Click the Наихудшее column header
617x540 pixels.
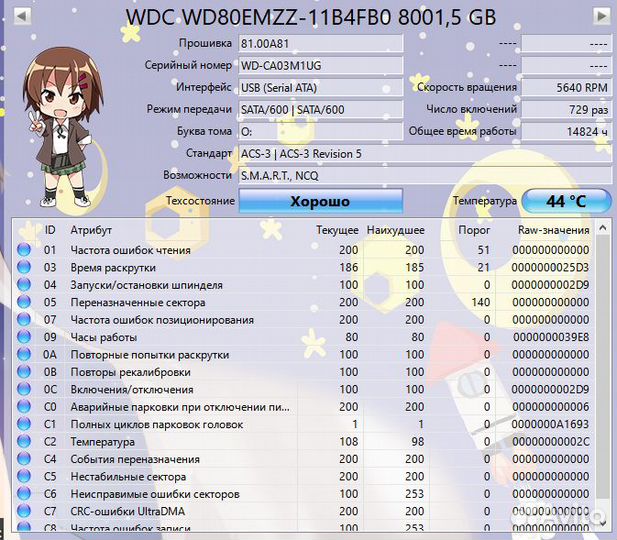(395, 230)
